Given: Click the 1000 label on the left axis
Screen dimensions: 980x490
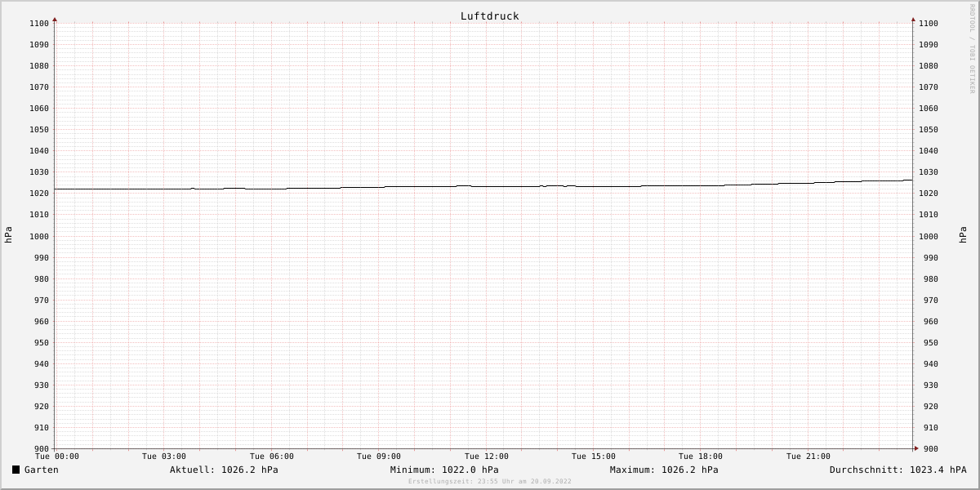Looking at the screenshot, I should (38, 237).
